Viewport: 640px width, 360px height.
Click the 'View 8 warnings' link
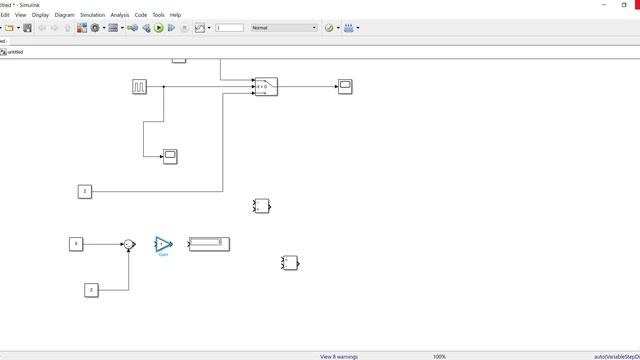click(x=339, y=357)
